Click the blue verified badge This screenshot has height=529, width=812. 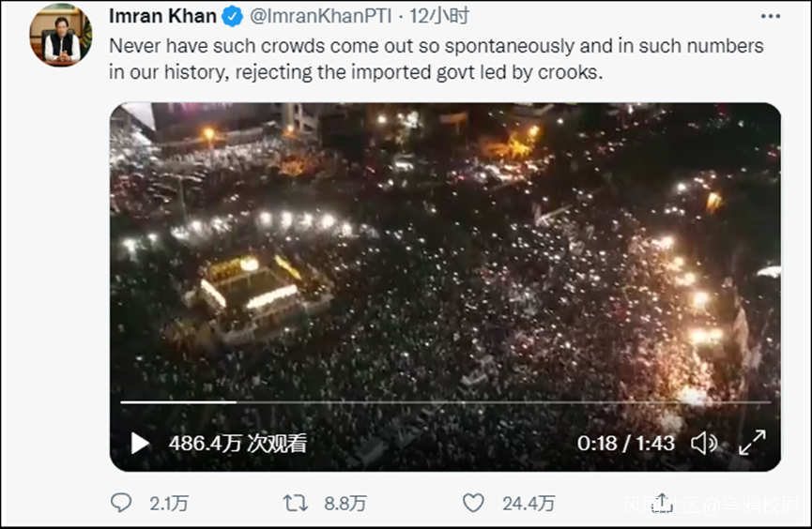(232, 17)
